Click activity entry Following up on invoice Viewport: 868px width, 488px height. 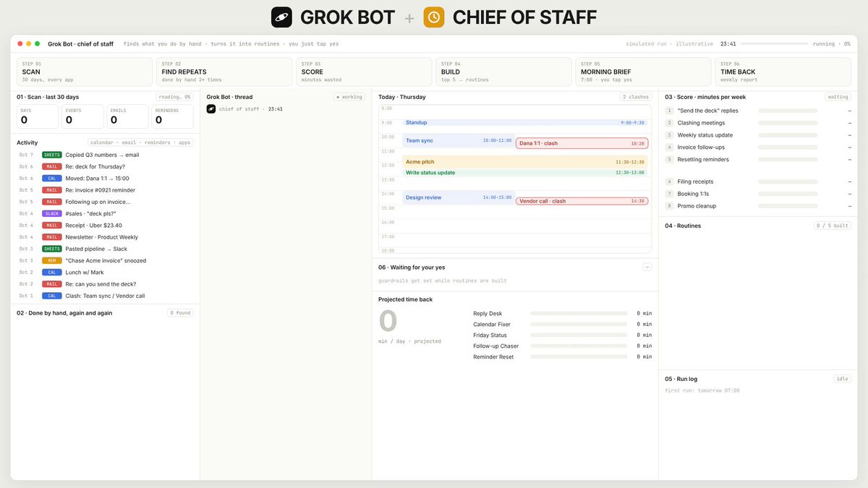click(x=105, y=202)
